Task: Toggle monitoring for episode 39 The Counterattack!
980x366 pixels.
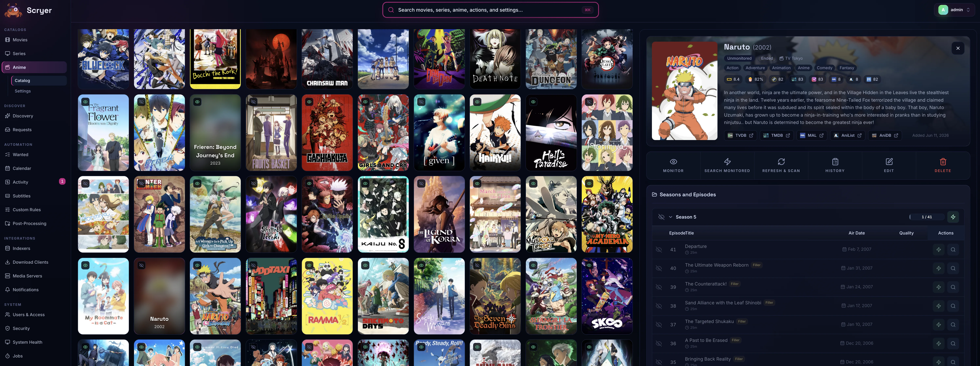Action: pyautogui.click(x=659, y=287)
